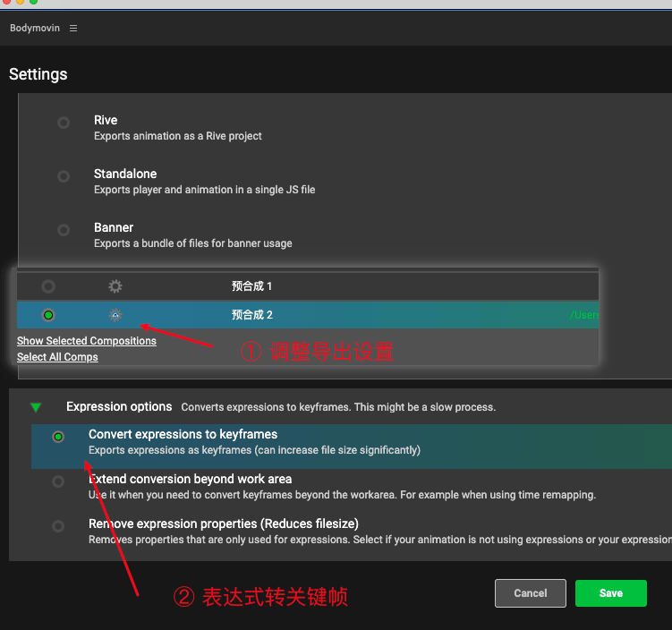Click the Banner option title
The height and width of the screenshot is (630, 672).
coord(114,227)
